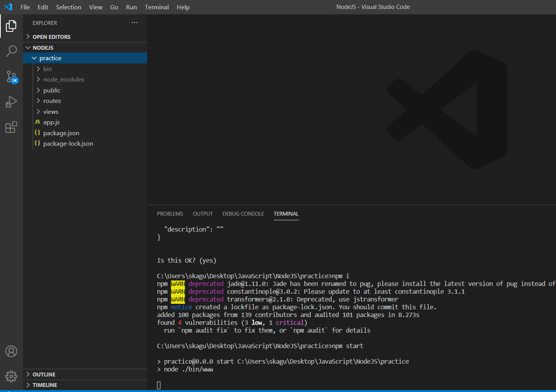This screenshot has width=556, height=392.
Task: Switch to the PROBLEMS panel tab
Action: click(170, 214)
